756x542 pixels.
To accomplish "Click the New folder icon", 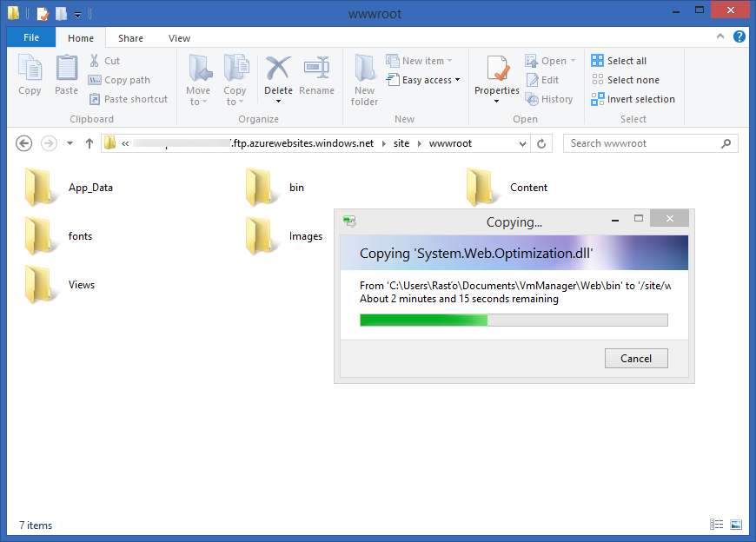I will click(364, 68).
